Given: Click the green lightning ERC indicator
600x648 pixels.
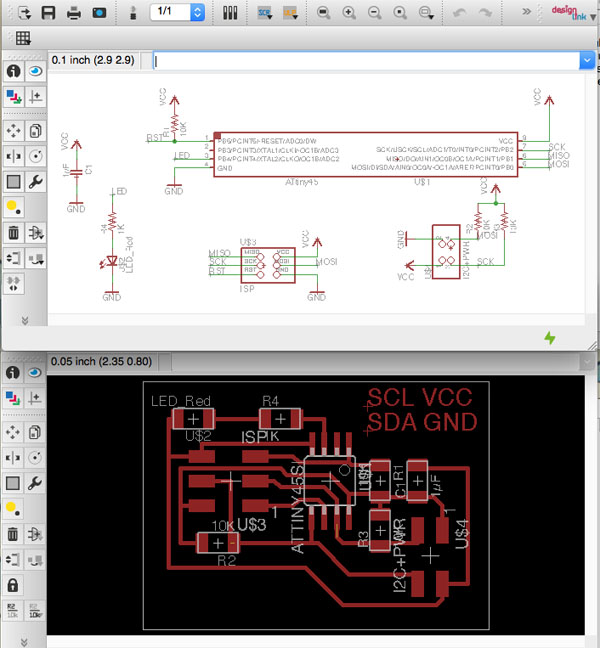Looking at the screenshot, I should tap(550, 338).
